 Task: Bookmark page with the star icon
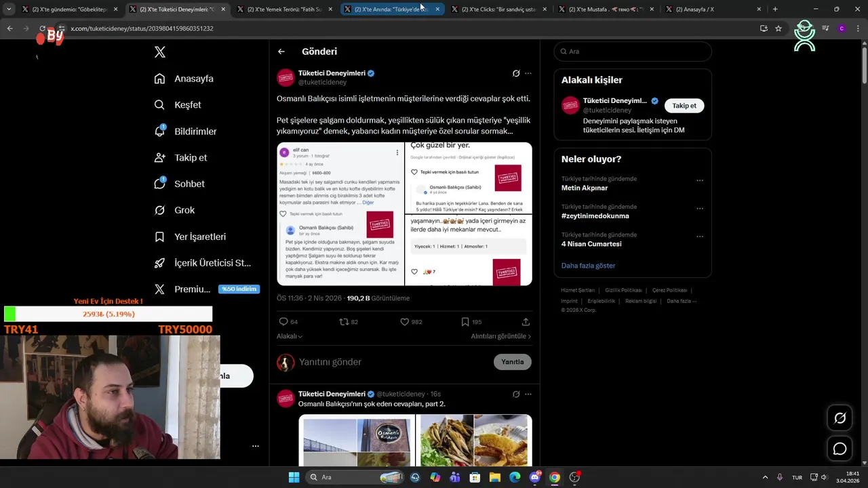778,28
